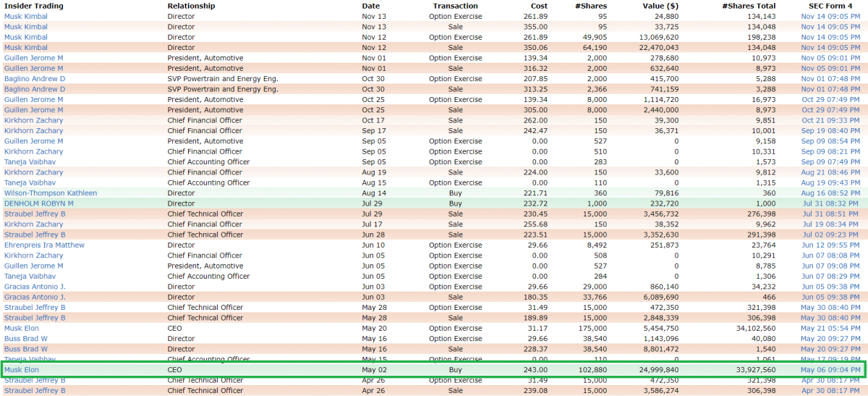The width and height of the screenshot is (868, 396).
Task: Open Musk Kimbal link for Nov 13 Option Exercise
Action: (x=26, y=16)
